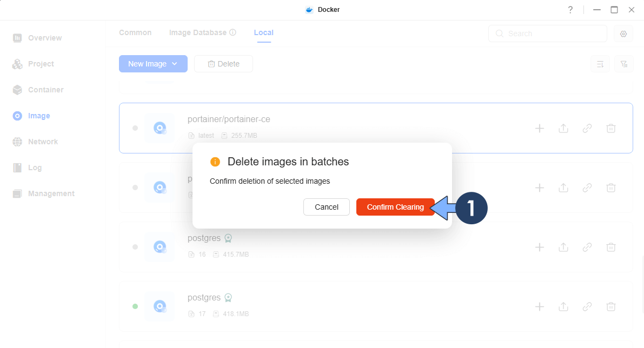Click postgres 16 image disc thumbnail
The image size is (644, 348).
pos(160,247)
